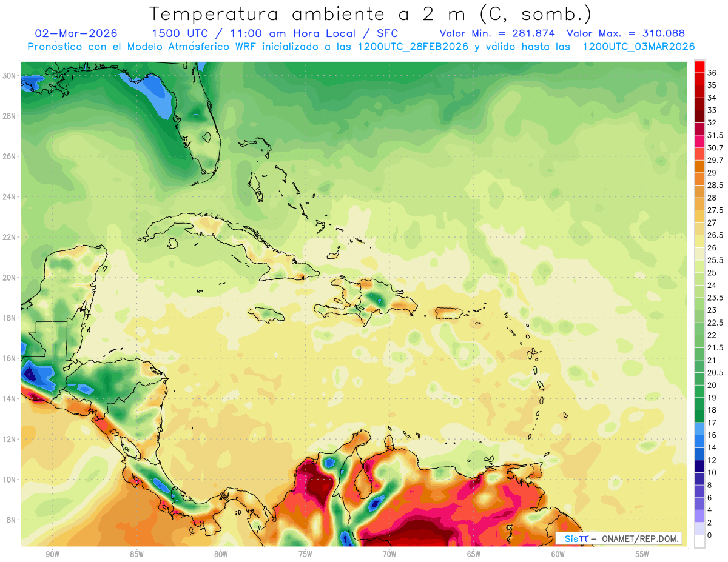The width and height of the screenshot is (728, 562).
Task: Click the '36' colorbar value
Action: coord(712,73)
